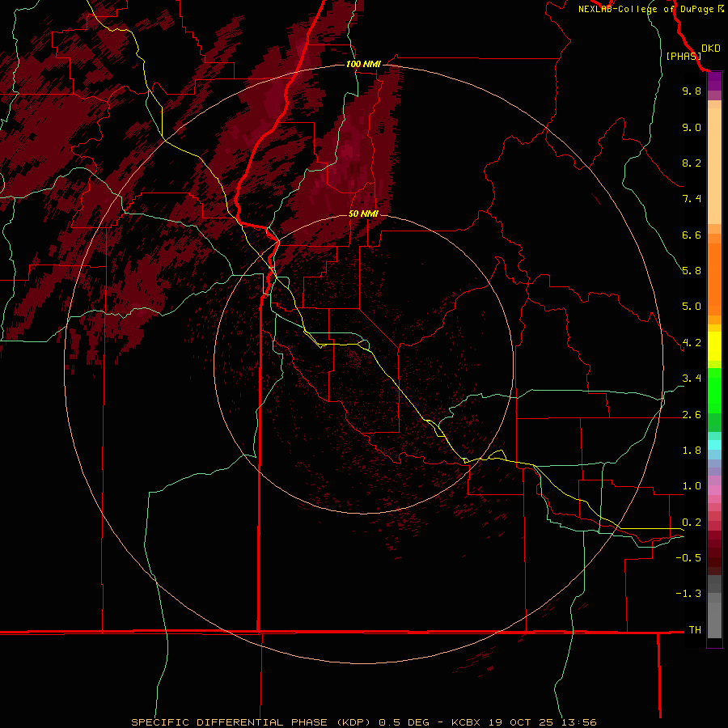Click the 9.0 value on the color scale
This screenshot has height=728, width=728.
coord(692,127)
